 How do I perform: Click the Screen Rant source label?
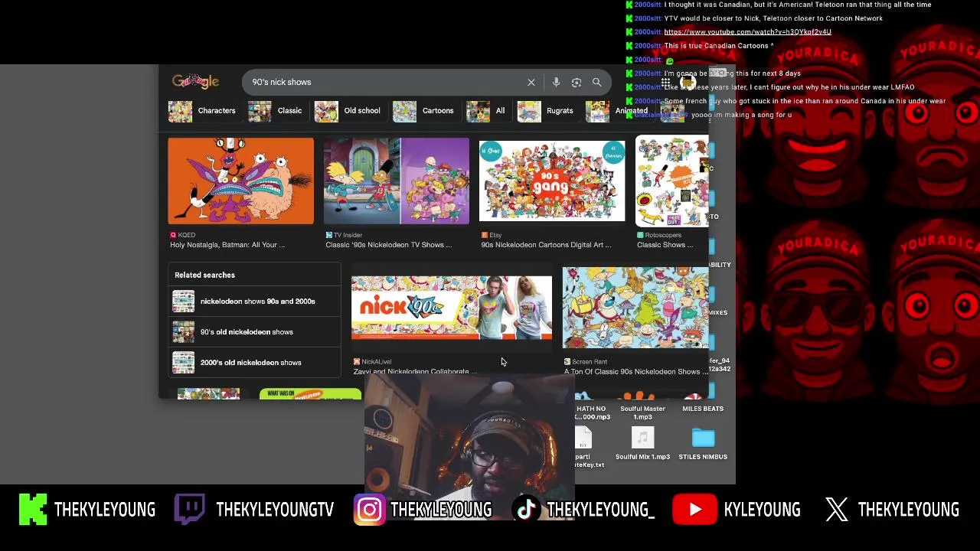click(x=586, y=361)
